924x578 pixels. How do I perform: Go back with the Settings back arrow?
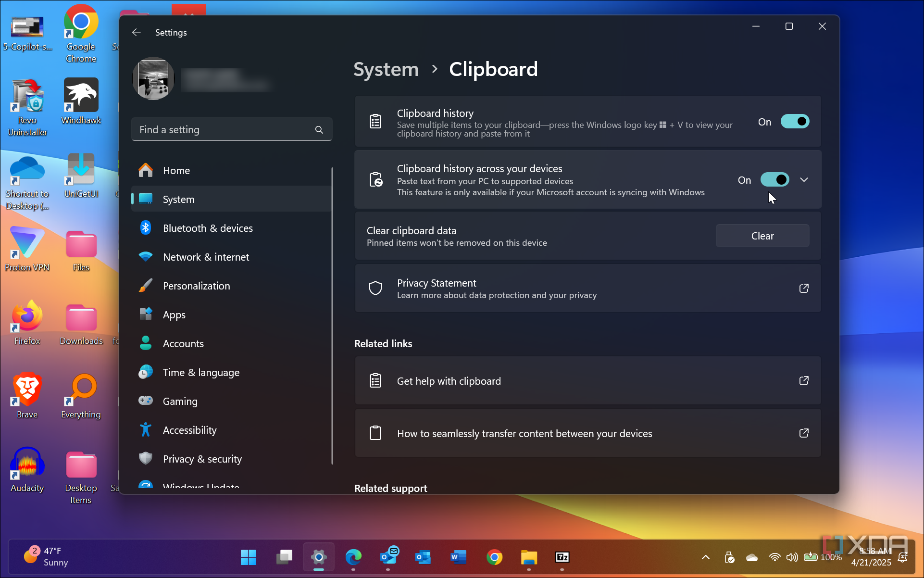click(137, 32)
